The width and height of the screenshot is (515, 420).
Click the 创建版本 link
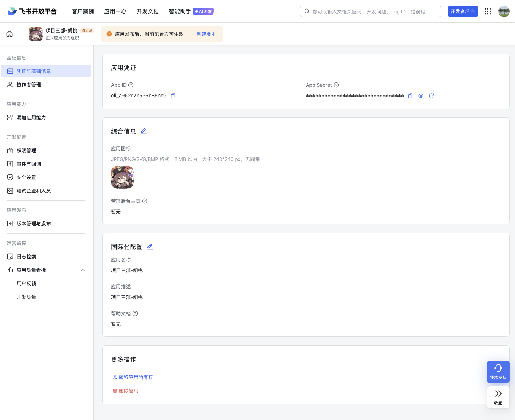coord(206,34)
